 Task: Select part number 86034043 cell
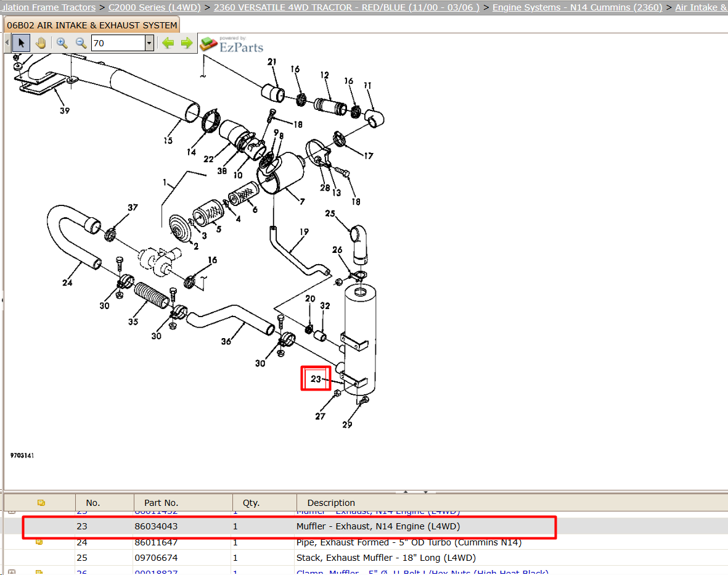tap(156, 526)
